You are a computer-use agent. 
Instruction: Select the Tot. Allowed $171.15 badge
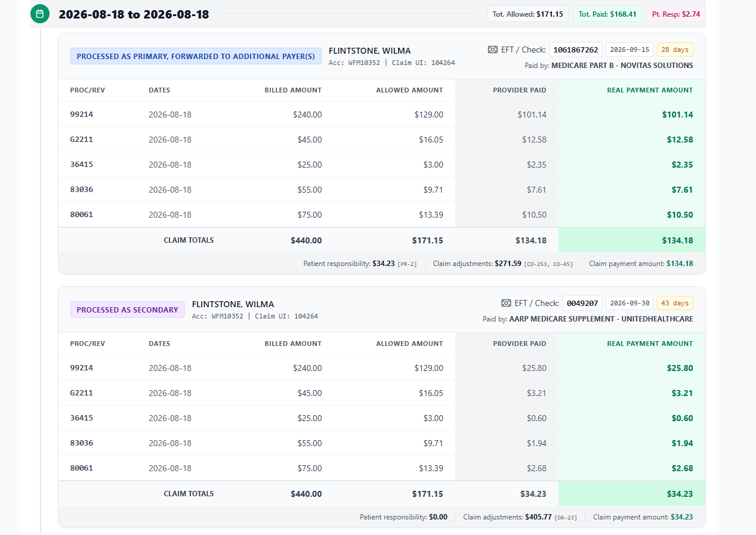528,14
